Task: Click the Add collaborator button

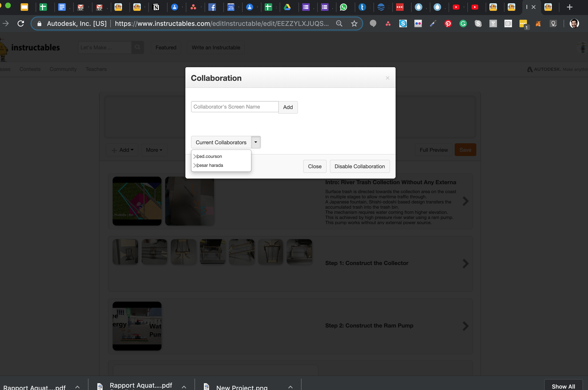Action: [288, 107]
